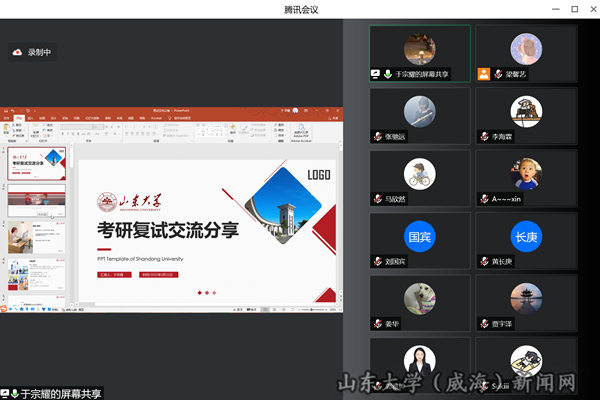Select 姜华's dog photo avatar

pos(420,299)
